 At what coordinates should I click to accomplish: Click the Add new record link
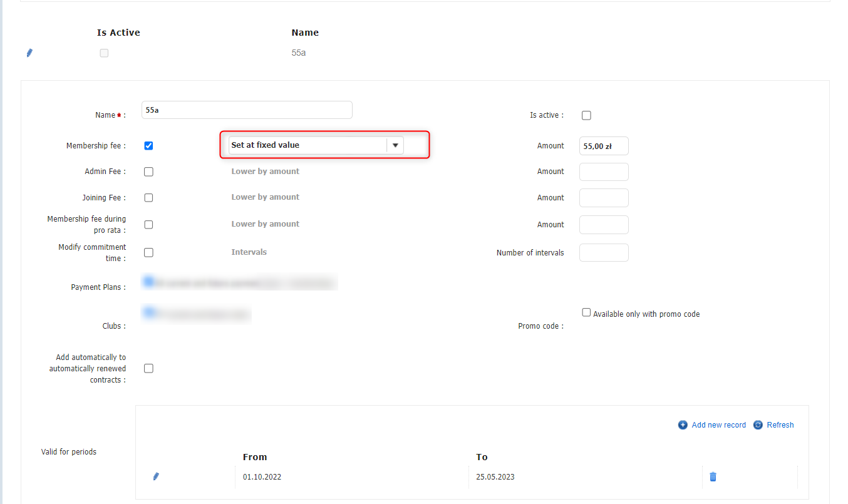718,425
